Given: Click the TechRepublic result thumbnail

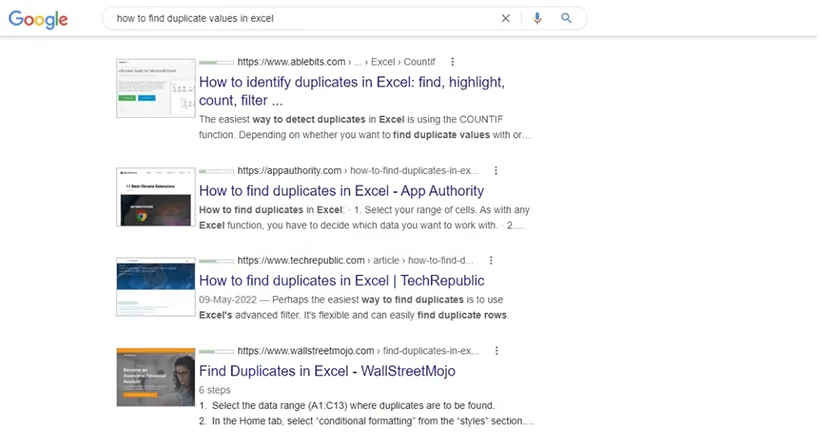Looking at the screenshot, I should [x=155, y=286].
